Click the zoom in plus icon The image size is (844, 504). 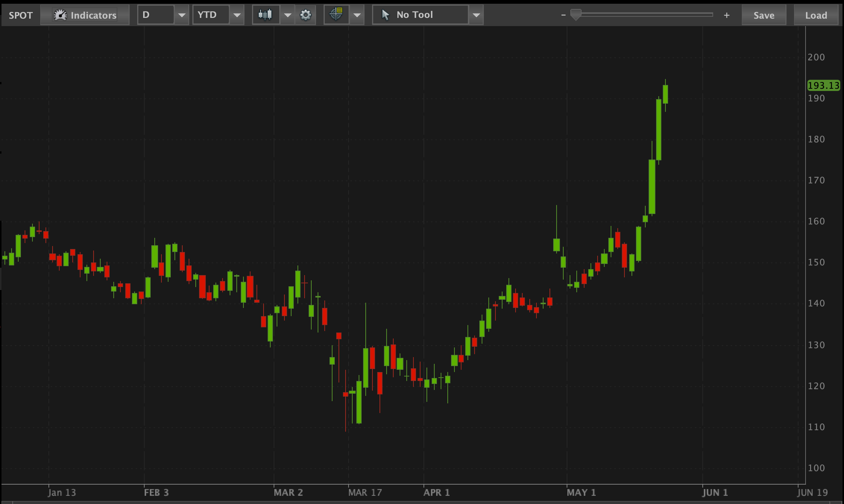(726, 15)
